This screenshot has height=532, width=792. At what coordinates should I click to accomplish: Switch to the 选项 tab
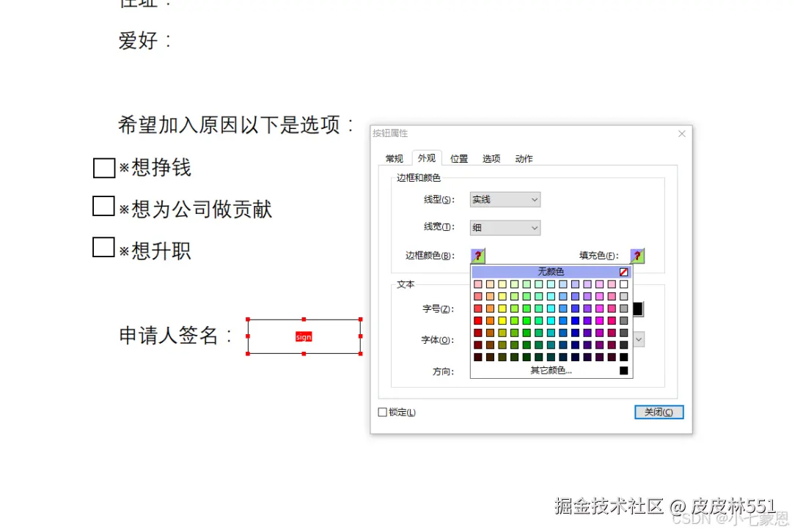click(x=491, y=158)
